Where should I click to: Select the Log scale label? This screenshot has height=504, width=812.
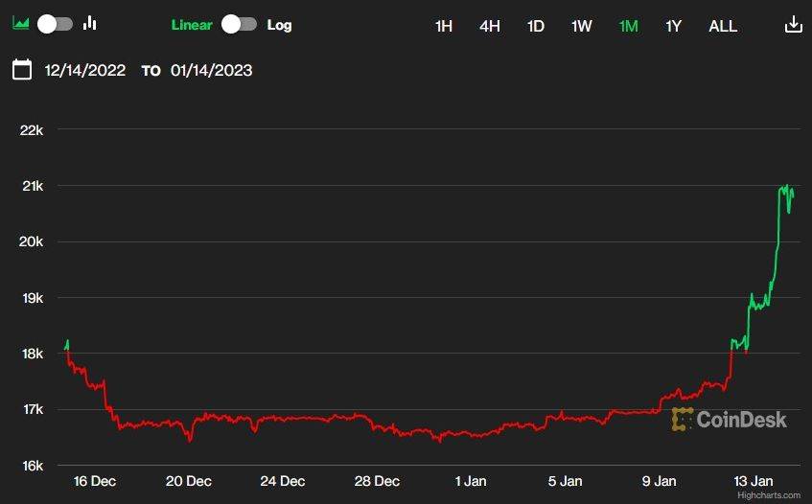[x=279, y=25]
